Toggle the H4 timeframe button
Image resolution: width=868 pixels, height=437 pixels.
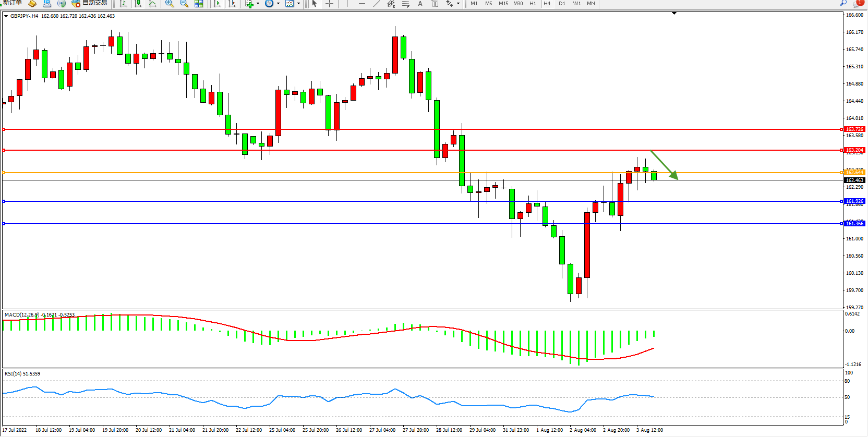tap(547, 4)
